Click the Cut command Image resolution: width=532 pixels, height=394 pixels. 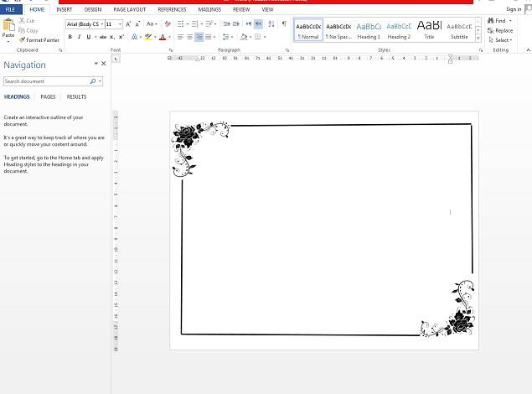[27, 21]
